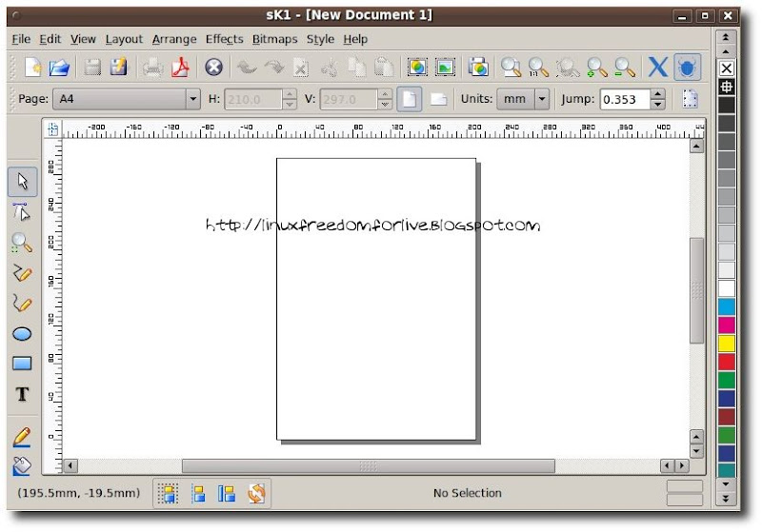Pick the cyan color swatch
The width and height of the screenshot is (762, 532).
727,306
